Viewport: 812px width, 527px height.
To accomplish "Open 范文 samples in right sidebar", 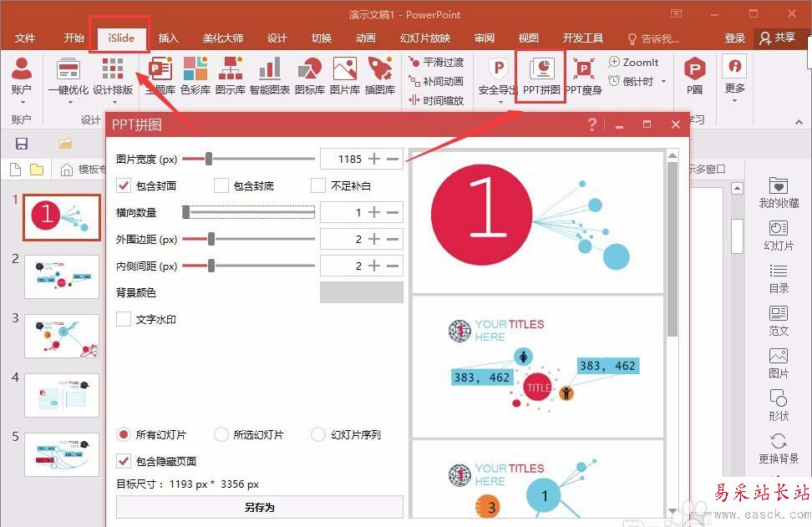I will [x=779, y=321].
